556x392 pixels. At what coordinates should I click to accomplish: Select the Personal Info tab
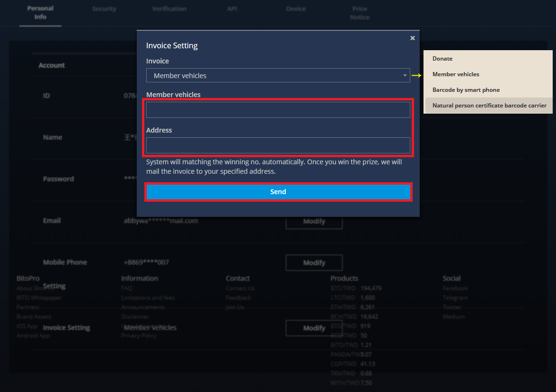coord(40,12)
